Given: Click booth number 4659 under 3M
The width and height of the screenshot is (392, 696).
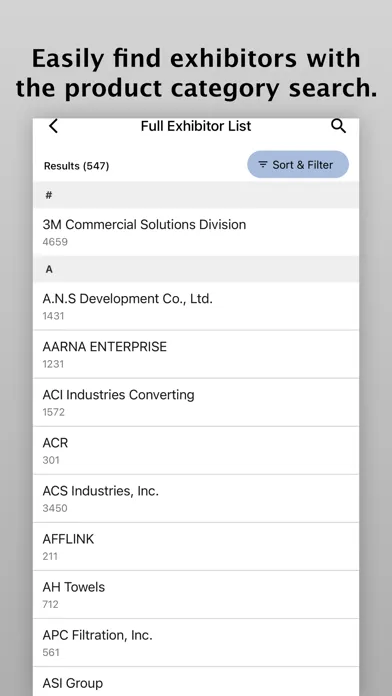Looking at the screenshot, I should click(55, 242).
